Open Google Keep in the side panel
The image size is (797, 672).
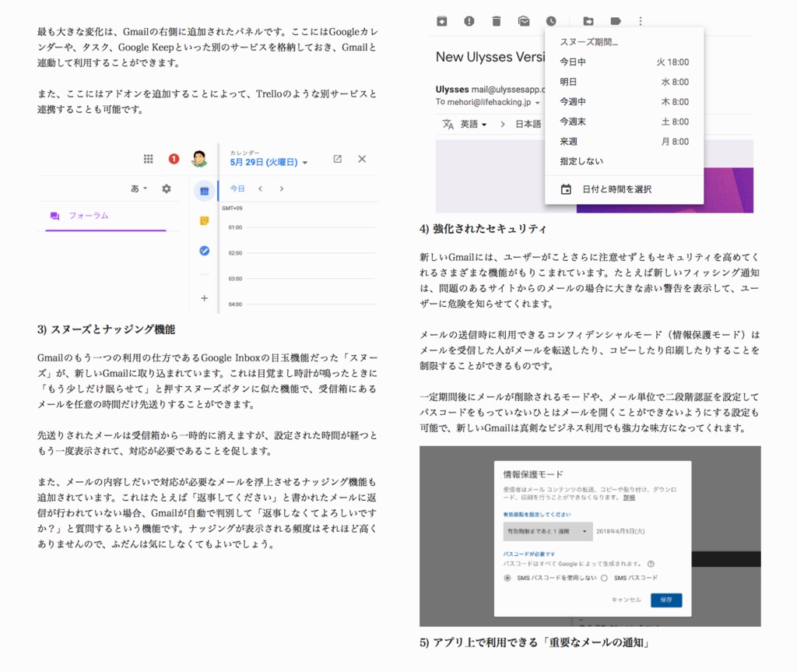tap(203, 221)
